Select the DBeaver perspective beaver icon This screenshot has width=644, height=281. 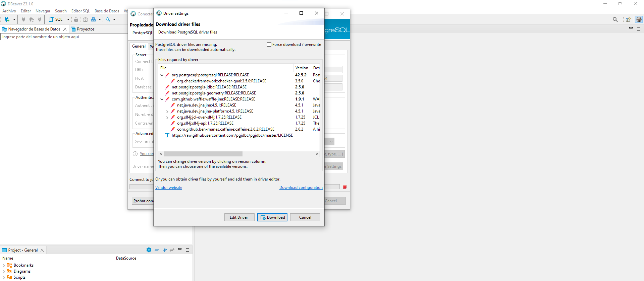point(639,19)
